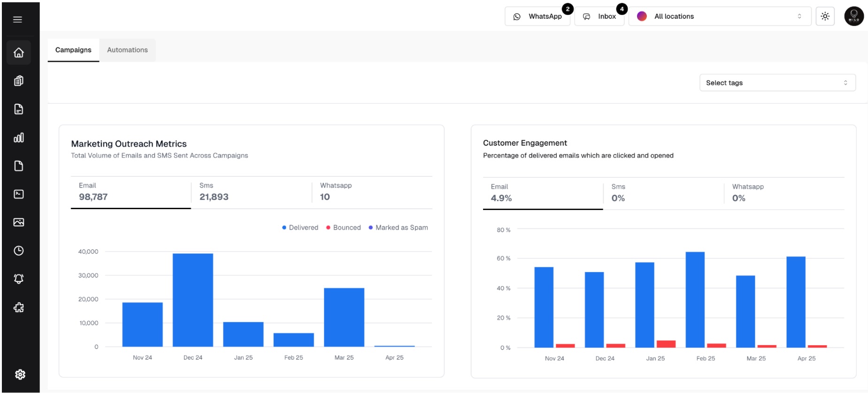The height and width of the screenshot is (393, 868).
Task: Switch to the Automations tab
Action: [127, 50]
